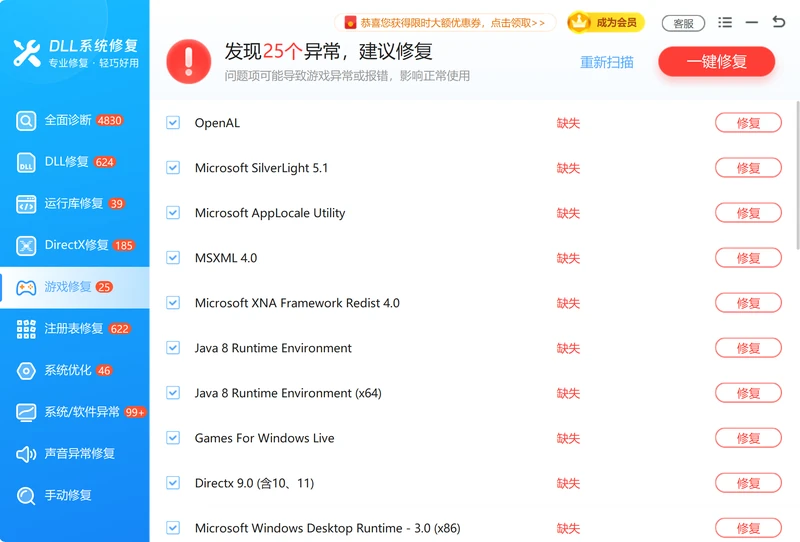
Task: Open 注册表修复 registry grid icon
Action: (26, 329)
